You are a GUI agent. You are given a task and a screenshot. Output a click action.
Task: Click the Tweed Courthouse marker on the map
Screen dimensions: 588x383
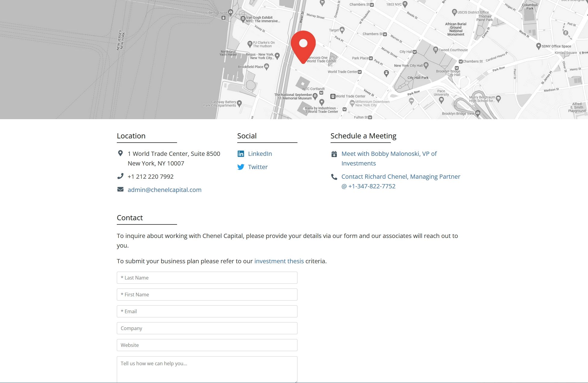[435, 50]
